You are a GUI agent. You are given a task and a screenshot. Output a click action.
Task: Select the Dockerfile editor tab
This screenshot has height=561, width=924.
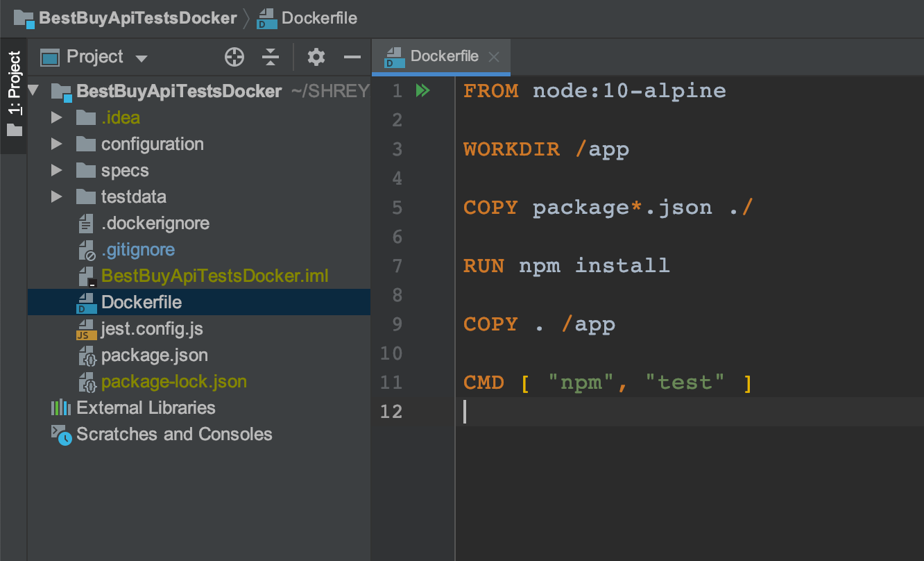(x=443, y=57)
